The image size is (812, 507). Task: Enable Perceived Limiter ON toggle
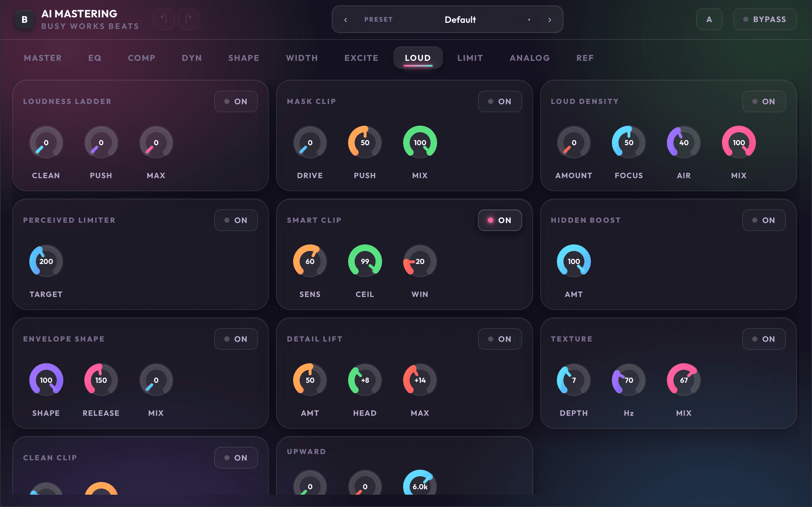pyautogui.click(x=236, y=220)
